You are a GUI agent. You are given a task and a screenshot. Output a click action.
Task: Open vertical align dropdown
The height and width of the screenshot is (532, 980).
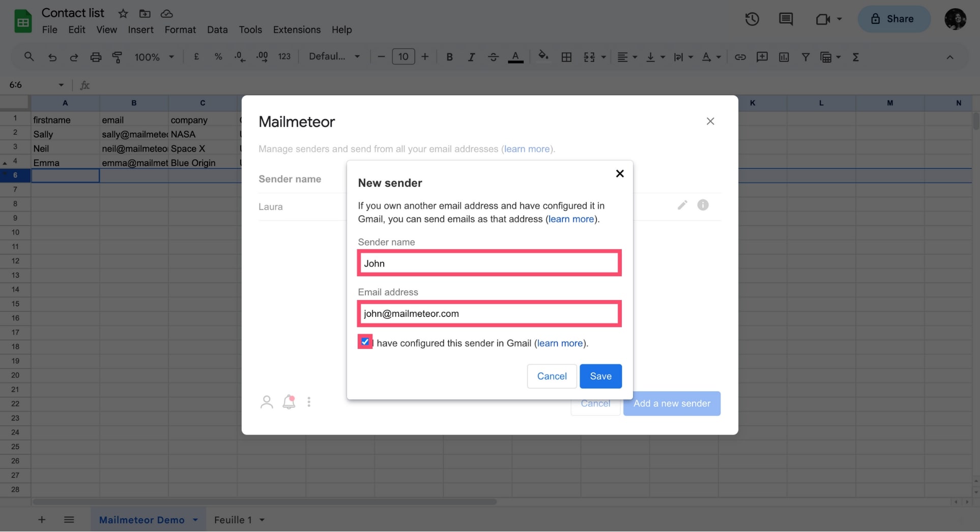(655, 57)
